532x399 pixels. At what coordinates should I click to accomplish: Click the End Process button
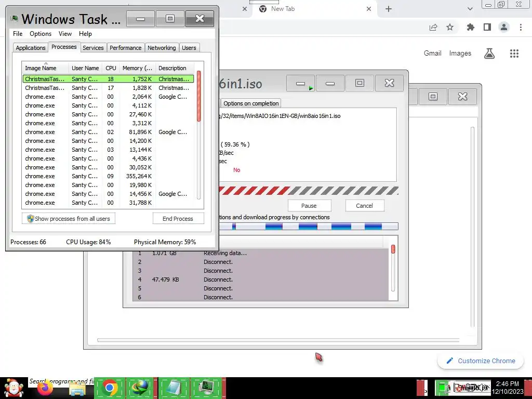pos(178,219)
